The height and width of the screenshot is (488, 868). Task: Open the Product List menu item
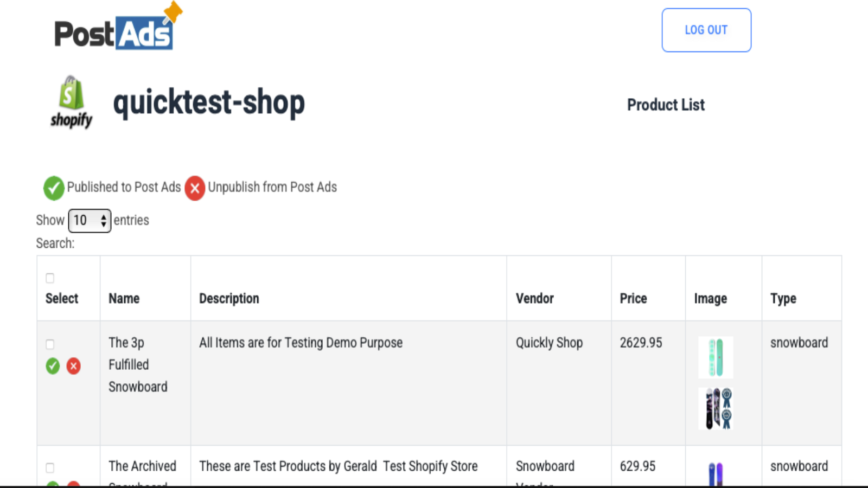(x=666, y=105)
